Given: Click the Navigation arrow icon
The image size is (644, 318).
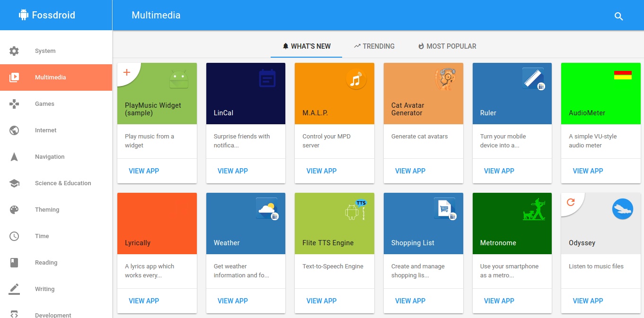Looking at the screenshot, I should click(14, 157).
